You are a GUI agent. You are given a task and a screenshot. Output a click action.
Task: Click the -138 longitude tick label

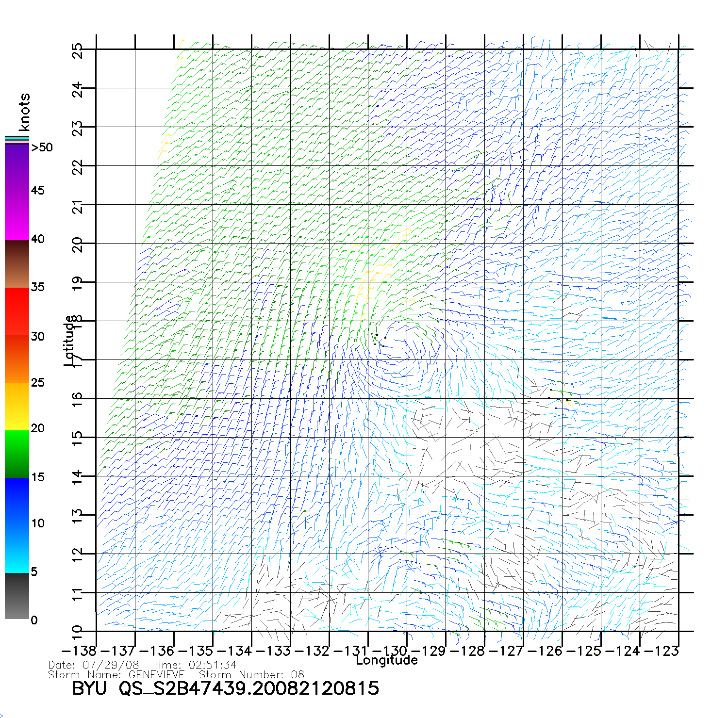[79, 651]
